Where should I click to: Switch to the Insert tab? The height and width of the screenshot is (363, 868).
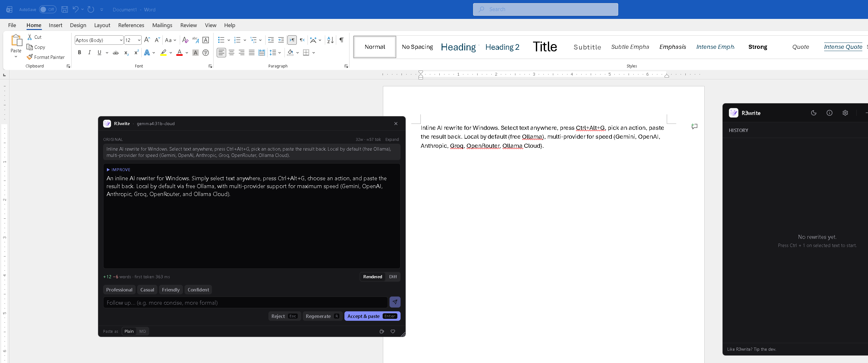coord(55,25)
